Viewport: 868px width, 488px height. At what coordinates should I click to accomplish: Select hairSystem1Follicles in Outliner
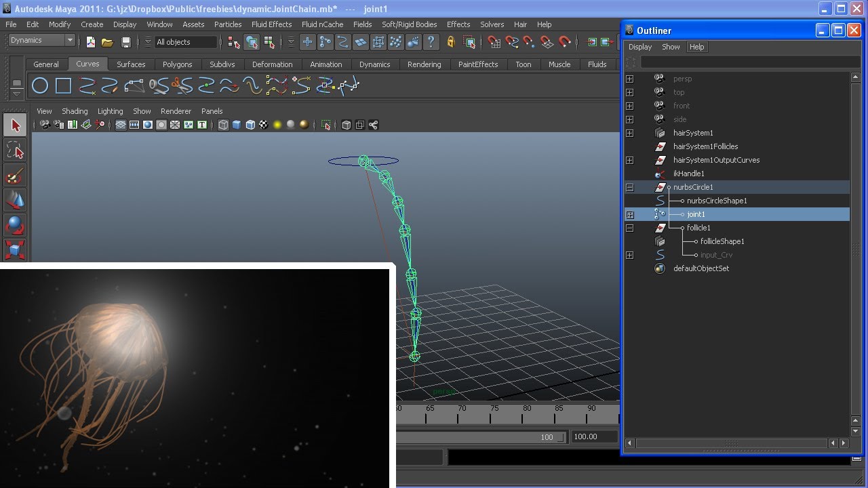[x=705, y=146]
